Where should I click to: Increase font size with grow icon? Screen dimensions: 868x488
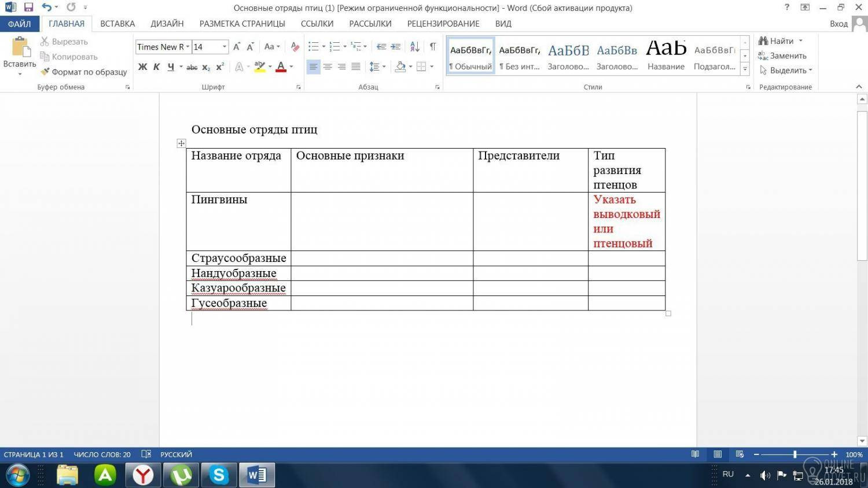[x=237, y=47]
